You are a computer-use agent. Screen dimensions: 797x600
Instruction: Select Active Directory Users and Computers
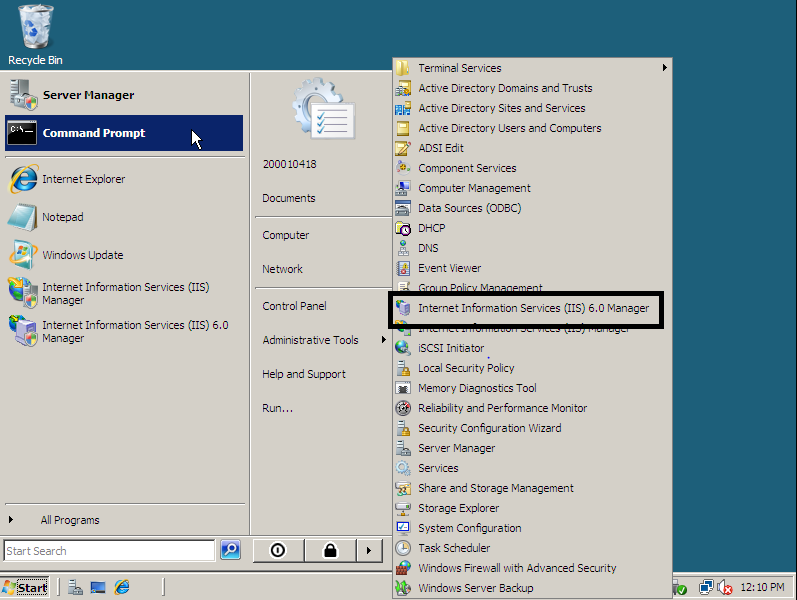(533, 128)
